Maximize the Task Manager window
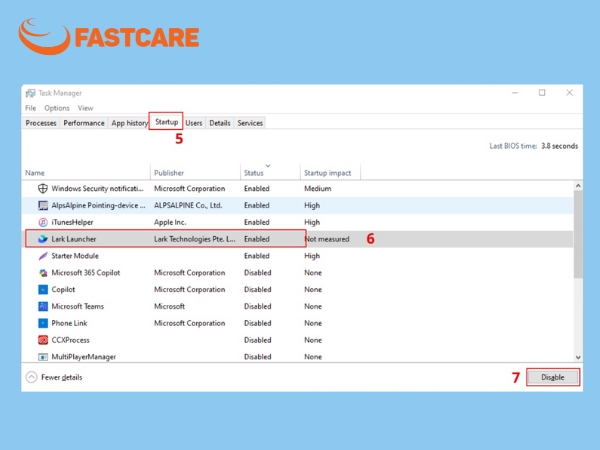This screenshot has width=600, height=450. [x=542, y=93]
